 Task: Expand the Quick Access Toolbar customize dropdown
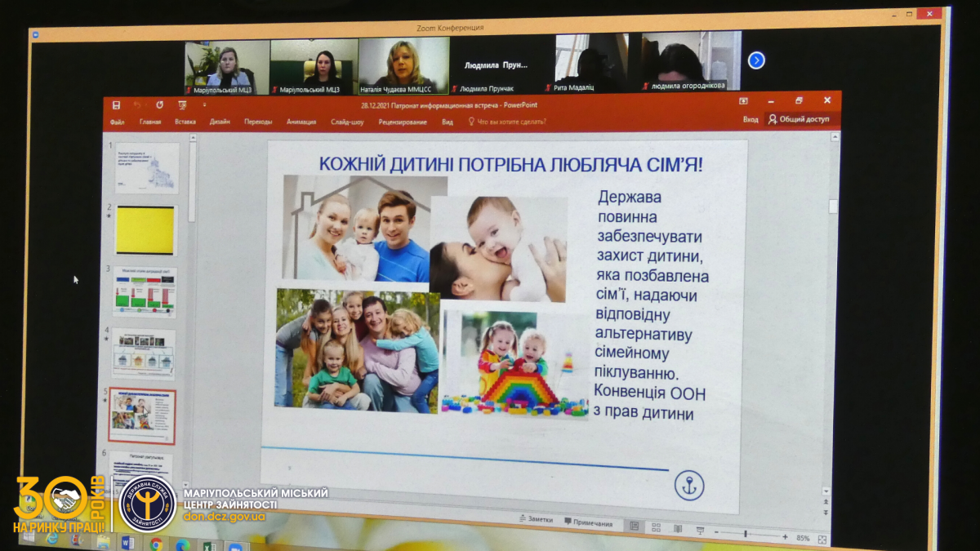(x=204, y=105)
